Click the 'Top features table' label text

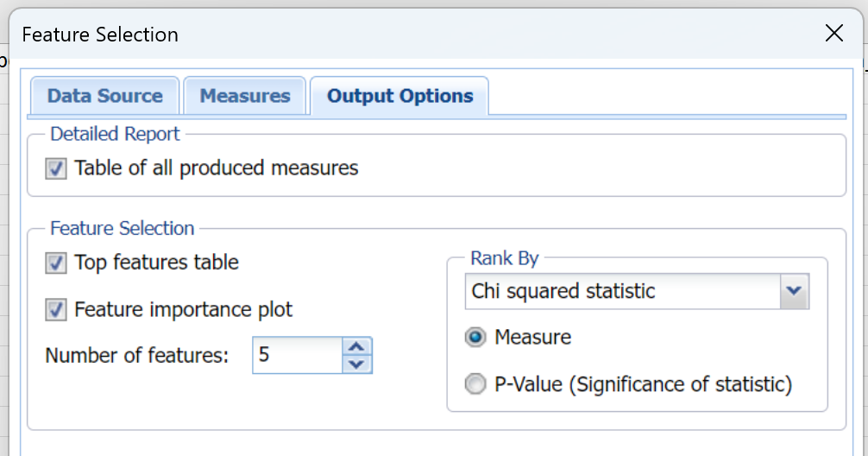pyautogui.click(x=156, y=262)
